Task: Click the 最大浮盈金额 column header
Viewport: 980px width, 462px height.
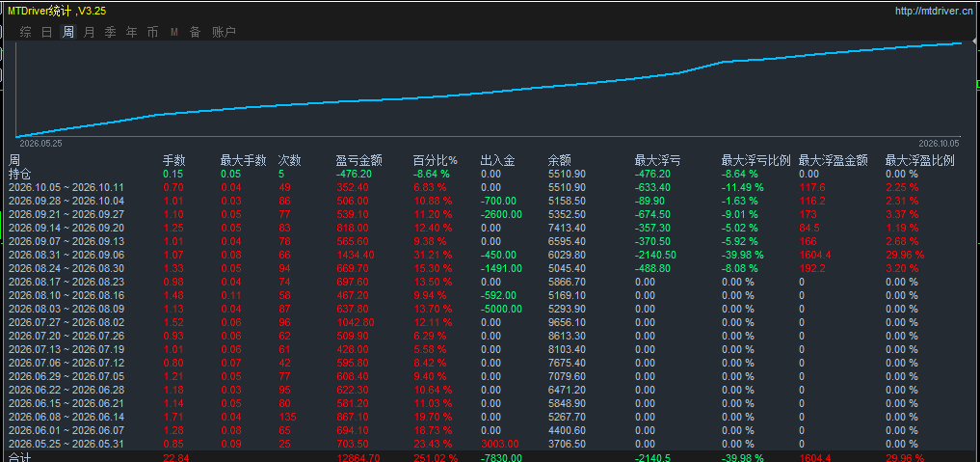Action: [x=834, y=161]
